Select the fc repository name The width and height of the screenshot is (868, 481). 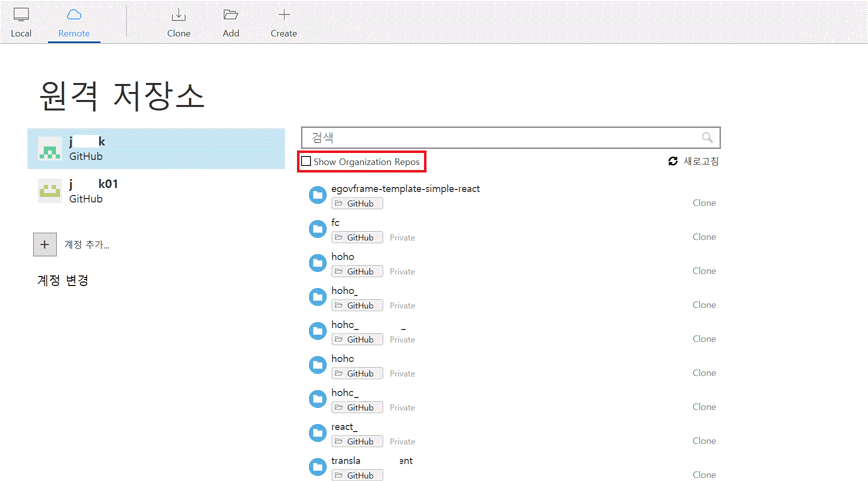click(x=335, y=223)
